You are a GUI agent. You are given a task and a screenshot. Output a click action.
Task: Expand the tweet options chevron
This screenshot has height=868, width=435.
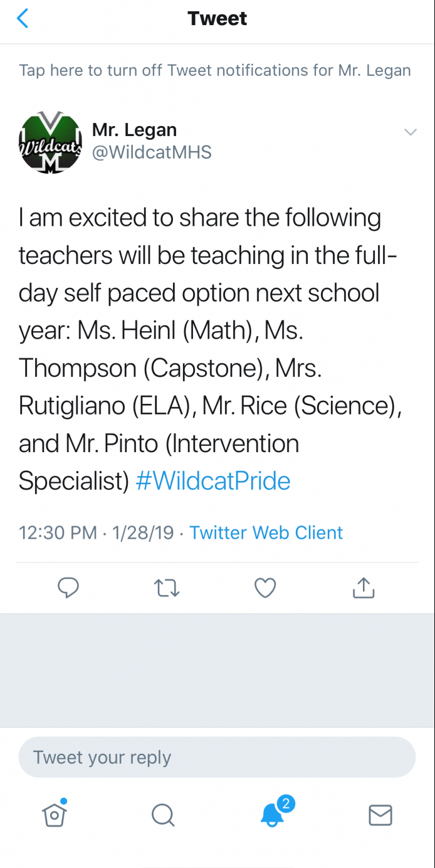pyautogui.click(x=411, y=132)
